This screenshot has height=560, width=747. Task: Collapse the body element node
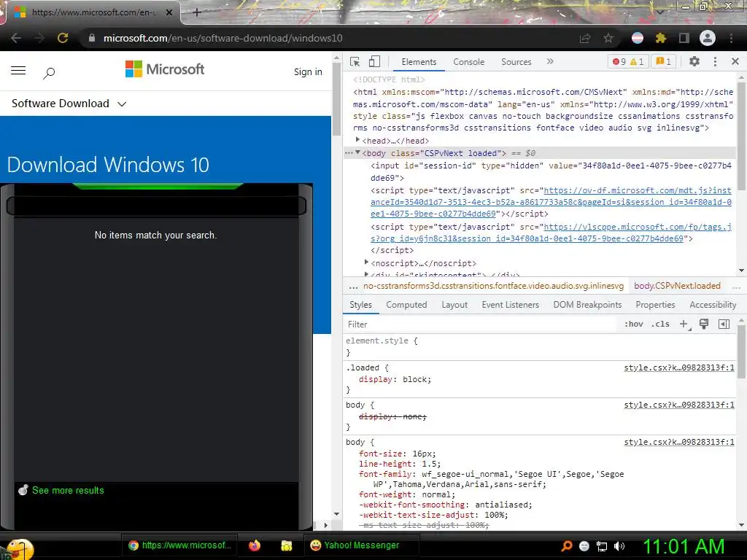coord(357,152)
